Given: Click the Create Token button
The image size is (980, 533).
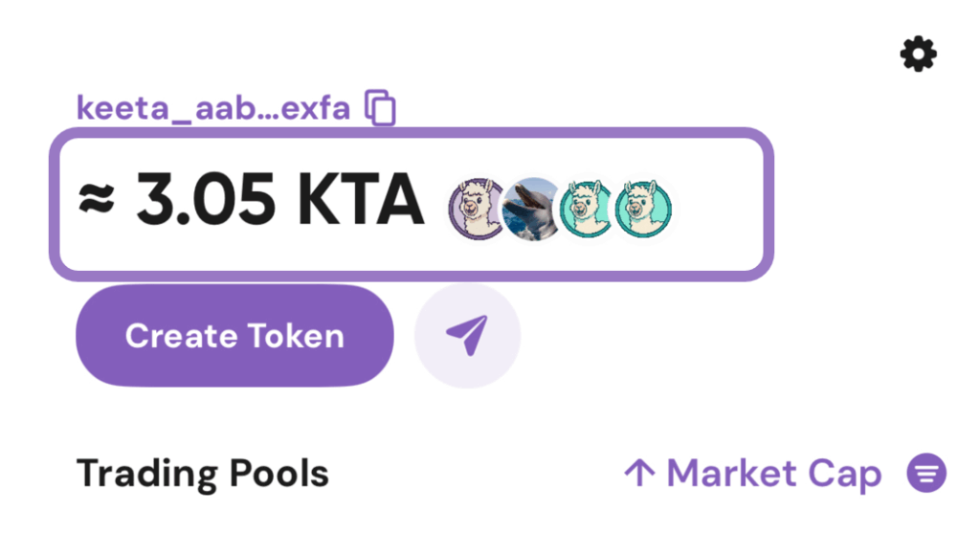Looking at the screenshot, I should tap(234, 336).
